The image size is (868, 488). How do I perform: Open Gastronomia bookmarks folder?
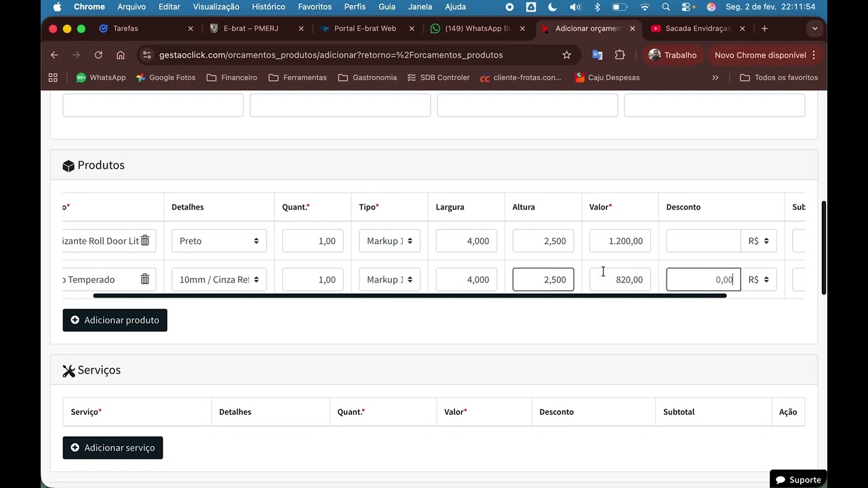[367, 77]
